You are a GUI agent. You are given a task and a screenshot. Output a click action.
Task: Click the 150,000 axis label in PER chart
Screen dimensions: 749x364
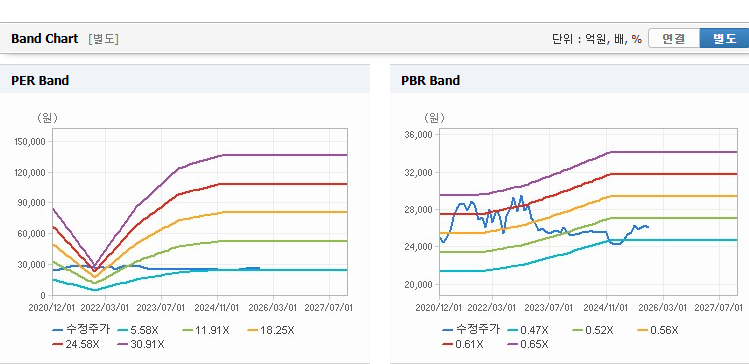pyautogui.click(x=31, y=141)
